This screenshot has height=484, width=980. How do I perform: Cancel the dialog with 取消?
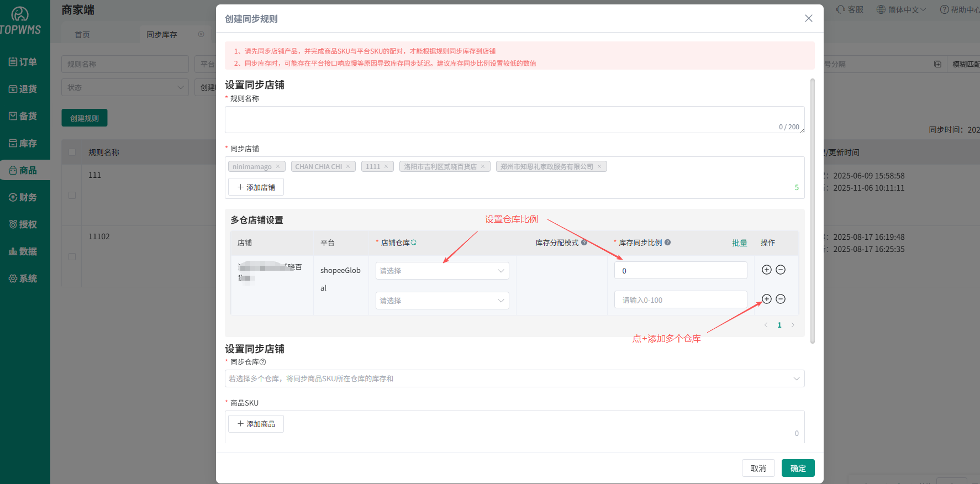click(758, 468)
